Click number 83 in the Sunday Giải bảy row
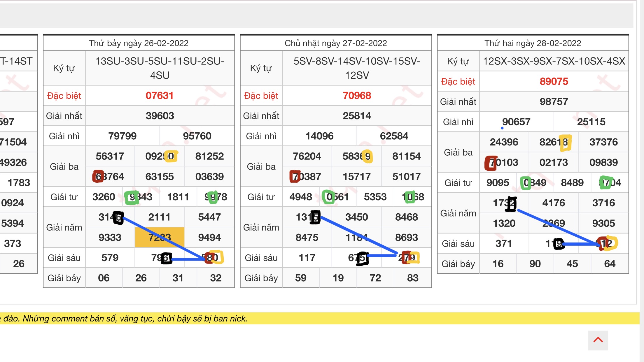Screen dimensions: 644x362 (413, 278)
